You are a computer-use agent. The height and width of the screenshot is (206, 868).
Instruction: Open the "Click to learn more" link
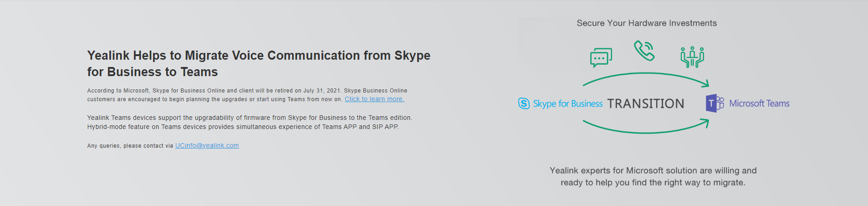click(374, 99)
